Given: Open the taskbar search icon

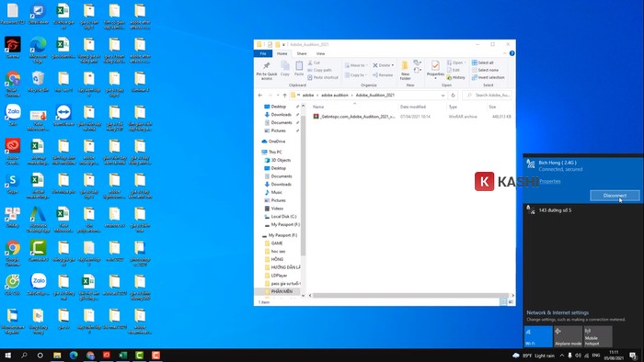Looking at the screenshot, I should tap(24, 355).
